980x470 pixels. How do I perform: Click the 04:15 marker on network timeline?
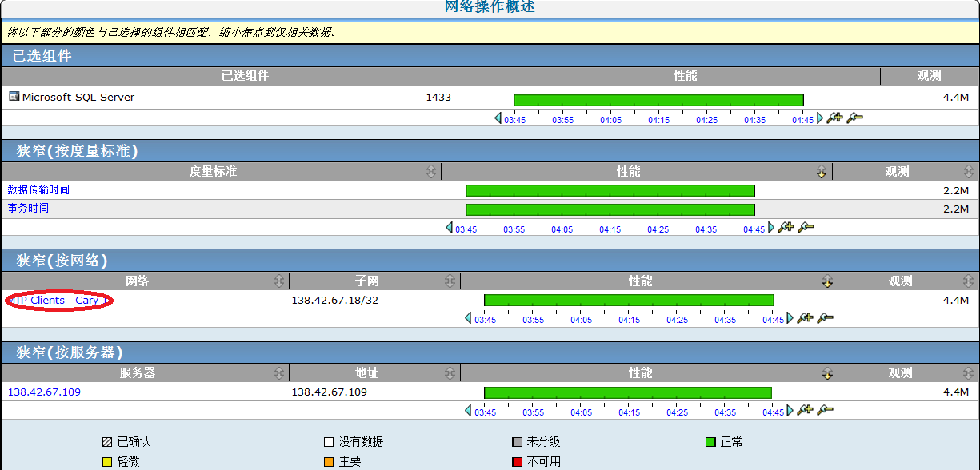[629, 320]
